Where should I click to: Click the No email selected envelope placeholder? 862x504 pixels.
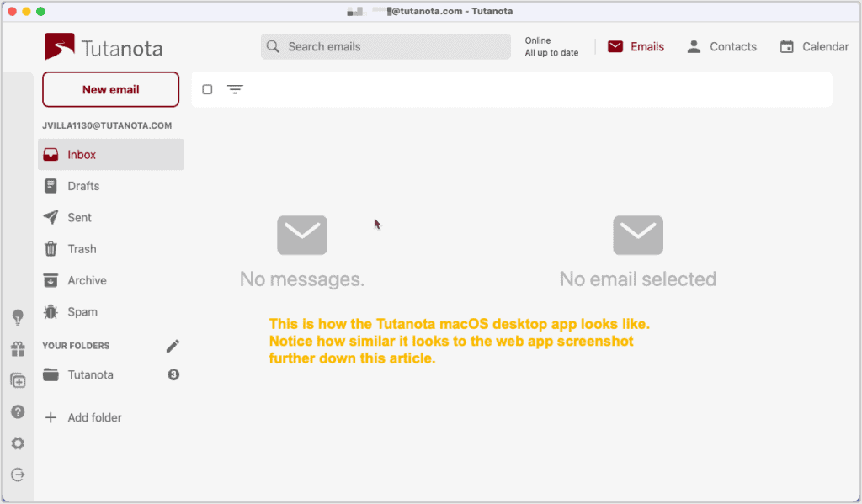point(638,236)
